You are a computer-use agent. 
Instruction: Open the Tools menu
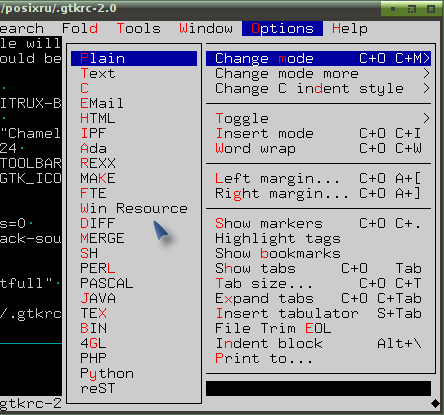click(x=139, y=28)
